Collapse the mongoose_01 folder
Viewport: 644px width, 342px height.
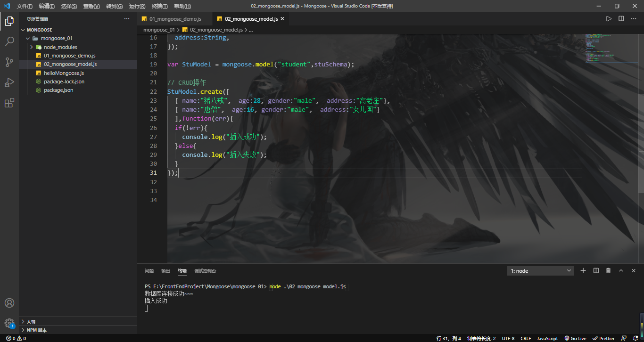pyautogui.click(x=78, y=38)
